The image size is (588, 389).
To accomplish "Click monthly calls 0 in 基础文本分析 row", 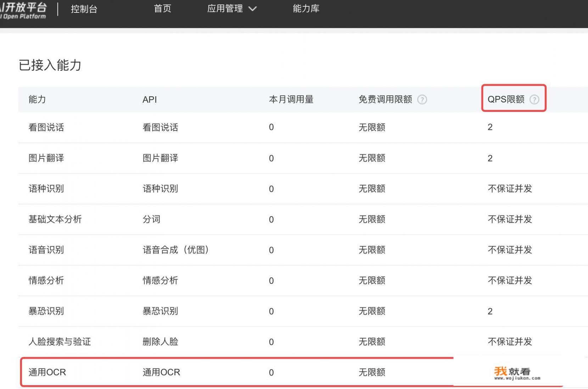I will point(271,220).
